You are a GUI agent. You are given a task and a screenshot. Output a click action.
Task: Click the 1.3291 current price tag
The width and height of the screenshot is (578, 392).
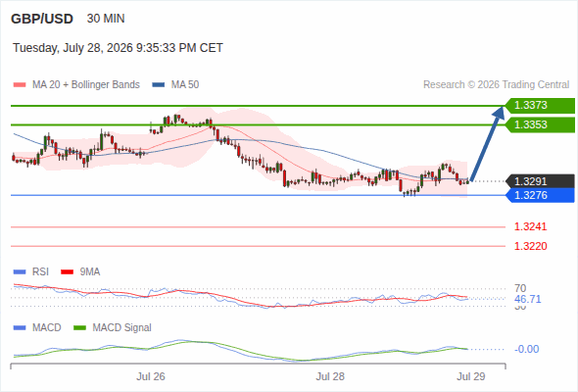[540, 181]
